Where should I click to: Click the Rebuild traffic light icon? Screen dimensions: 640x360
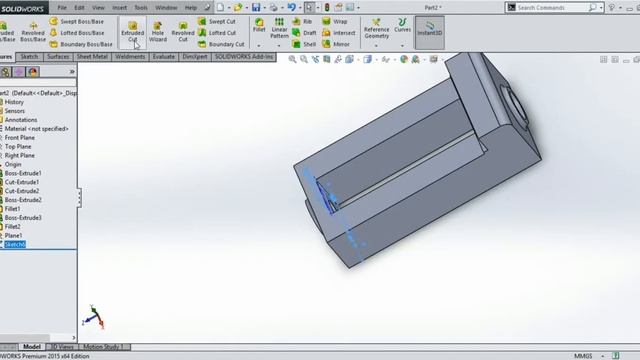[x=327, y=7]
